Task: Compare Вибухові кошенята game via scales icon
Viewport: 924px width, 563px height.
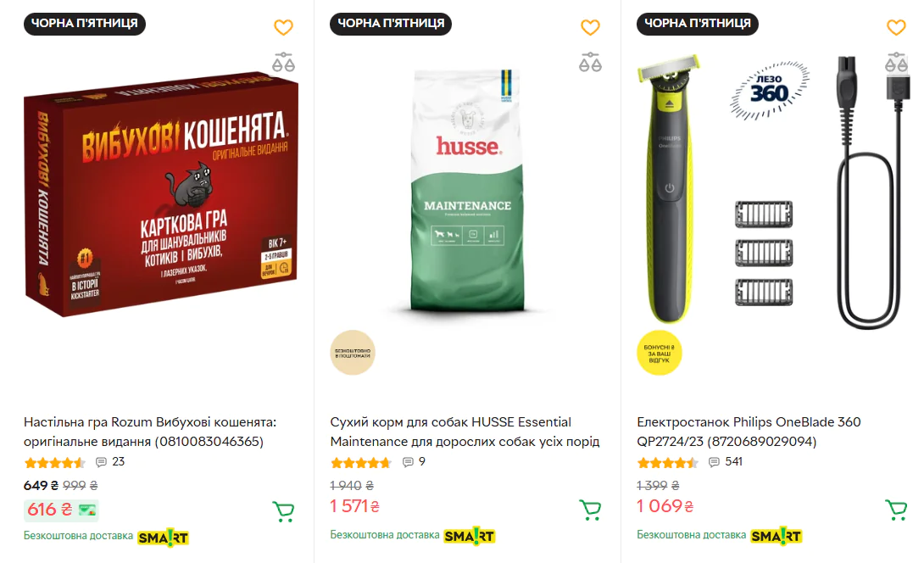Action: pyautogui.click(x=283, y=62)
